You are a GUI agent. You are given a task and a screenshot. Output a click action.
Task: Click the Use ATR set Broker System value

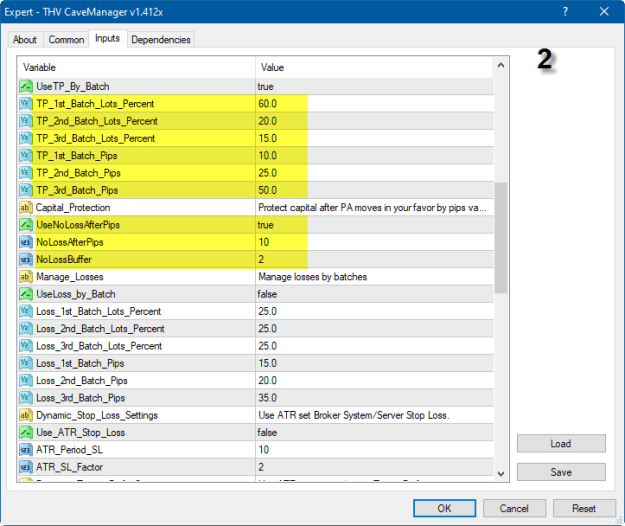point(354,415)
